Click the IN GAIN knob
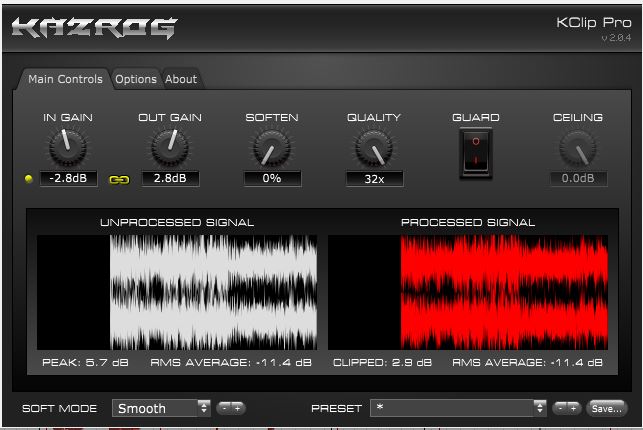 [68, 148]
